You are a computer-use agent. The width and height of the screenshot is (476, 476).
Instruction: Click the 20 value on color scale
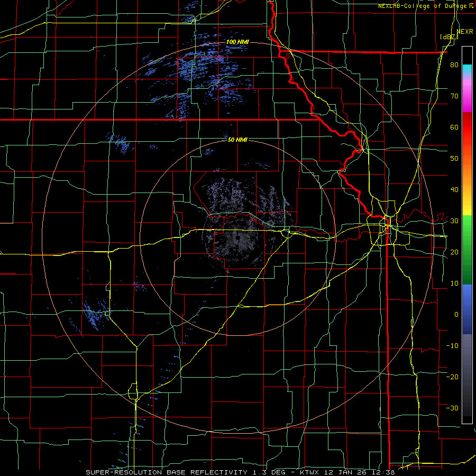point(454,252)
